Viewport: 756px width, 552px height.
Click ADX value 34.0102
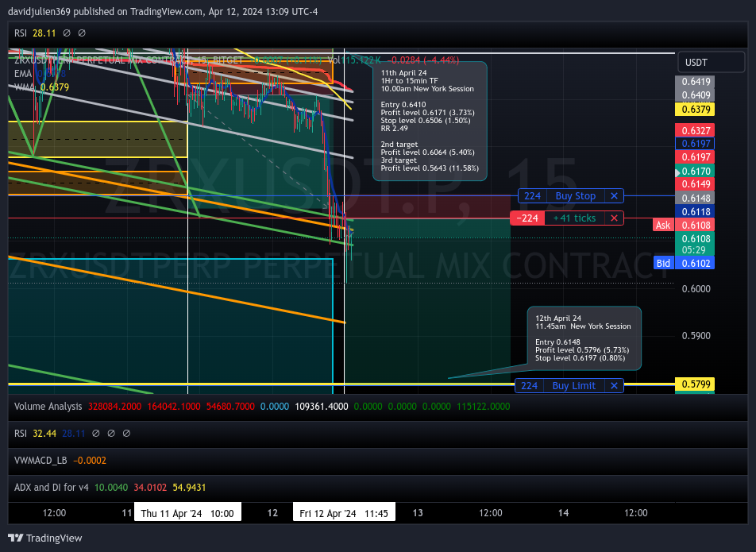[x=150, y=488]
